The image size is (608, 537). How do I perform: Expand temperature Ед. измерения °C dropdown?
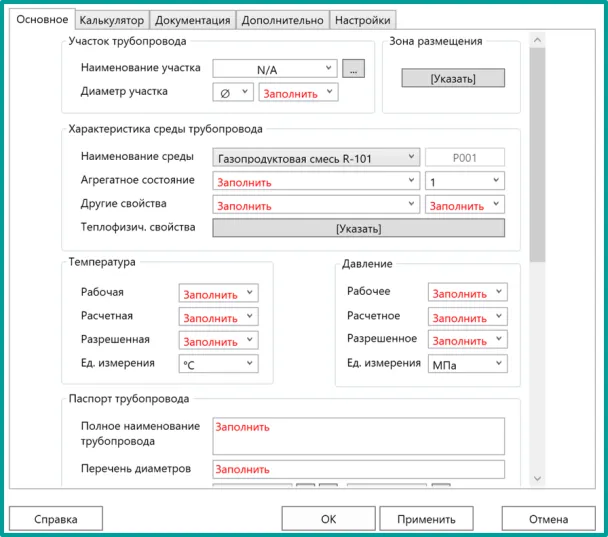(x=218, y=364)
